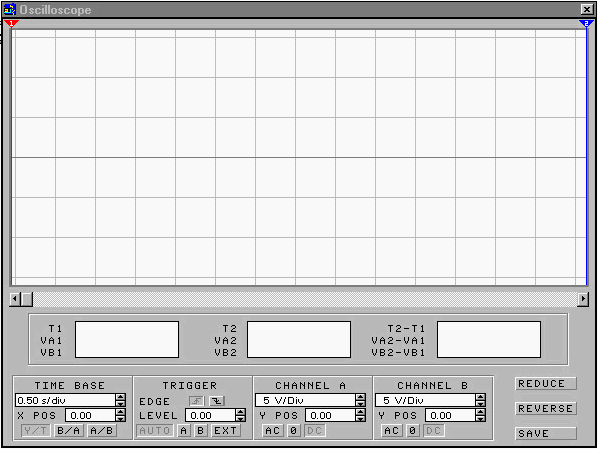Switch display mode to A/B
This screenshot has width=598, height=449.
102,431
